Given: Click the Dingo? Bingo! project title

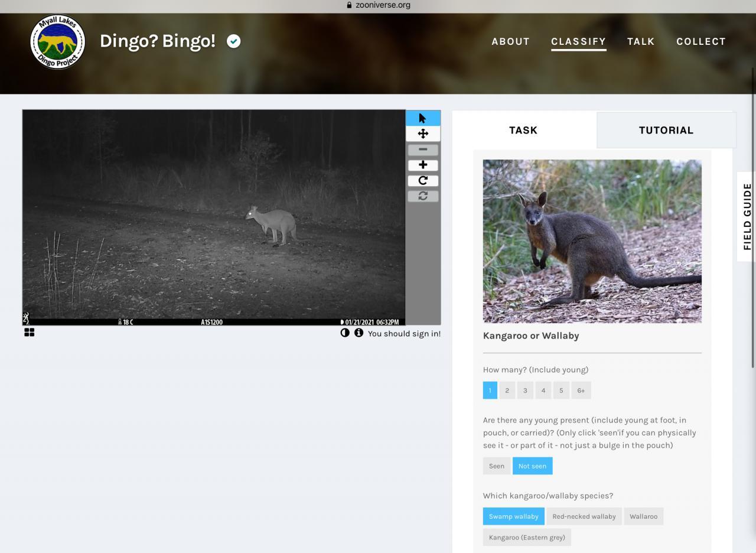Looking at the screenshot, I should tap(158, 41).
